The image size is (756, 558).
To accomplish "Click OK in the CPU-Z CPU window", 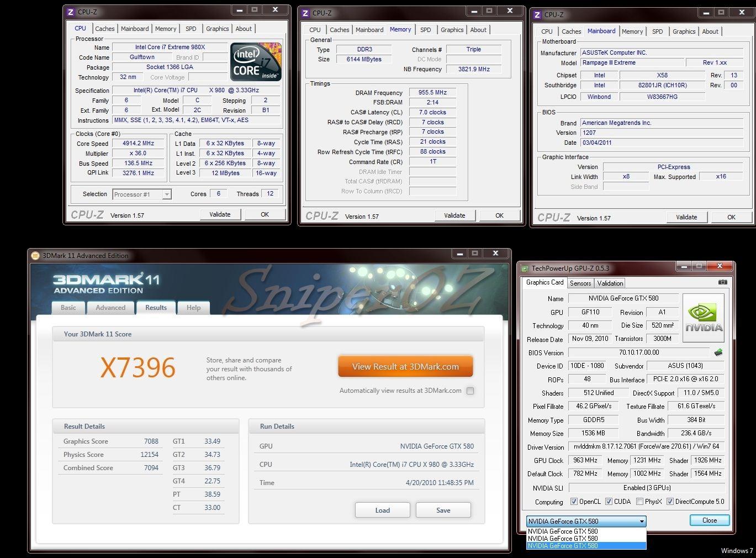I will click(x=265, y=214).
